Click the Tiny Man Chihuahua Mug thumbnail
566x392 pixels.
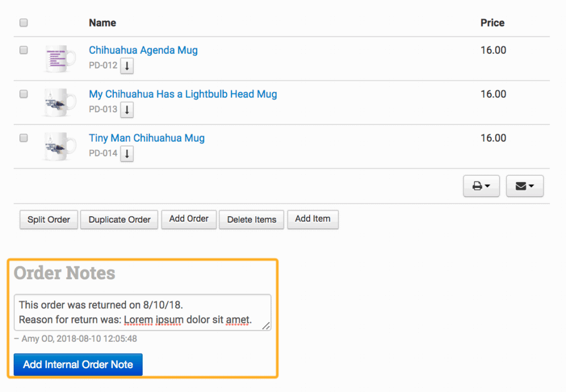[x=59, y=146]
